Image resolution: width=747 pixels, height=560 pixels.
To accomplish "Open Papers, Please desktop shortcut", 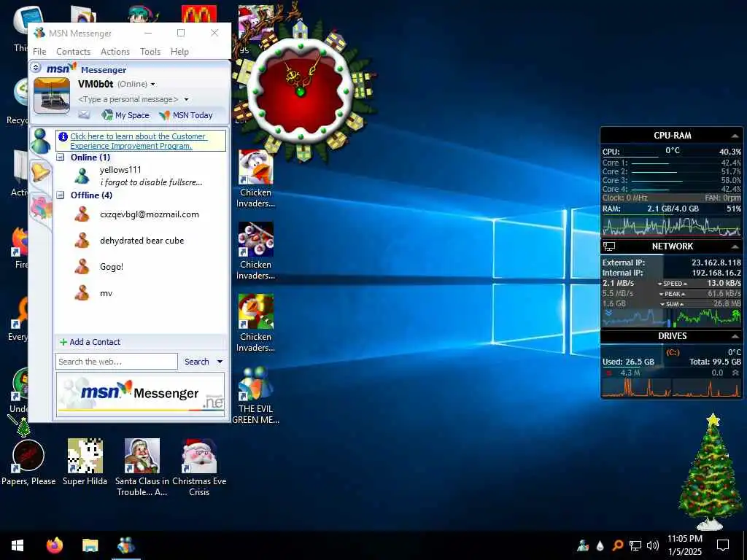I will [x=28, y=462].
